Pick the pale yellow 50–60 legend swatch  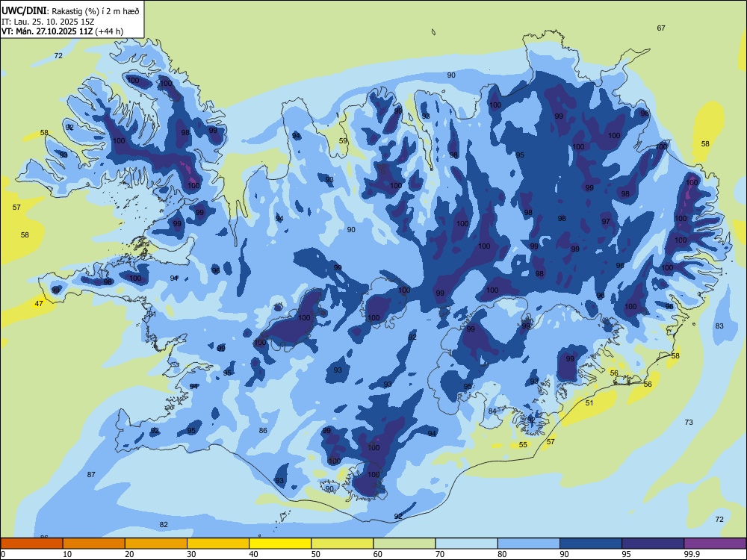(342, 544)
